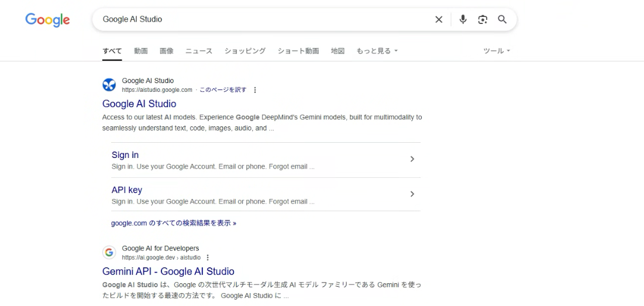Open three-dot menu for aistudio.google.com result
644x306 pixels.
click(x=254, y=90)
